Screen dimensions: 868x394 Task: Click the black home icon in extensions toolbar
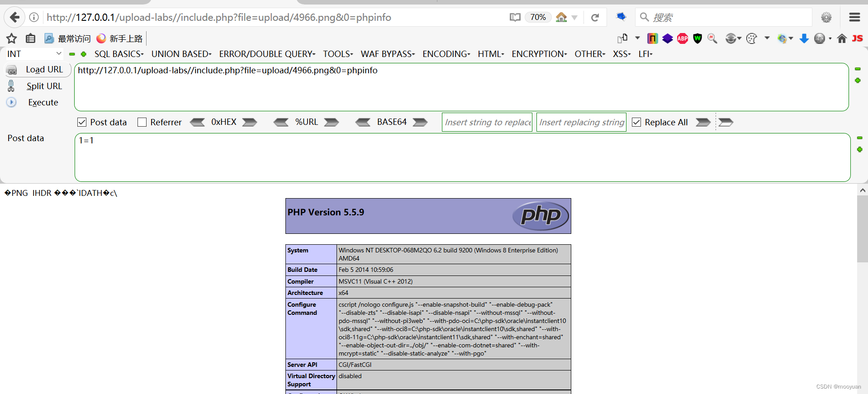tap(842, 38)
